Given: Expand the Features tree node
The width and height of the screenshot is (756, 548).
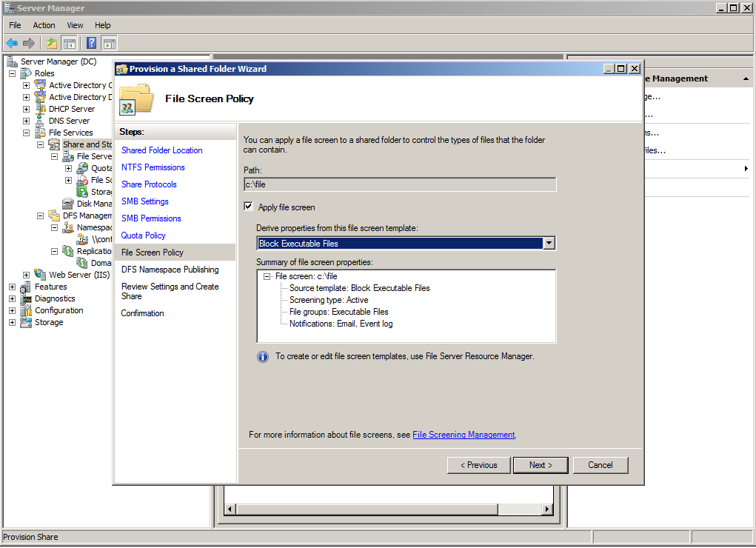Looking at the screenshot, I should [x=13, y=287].
